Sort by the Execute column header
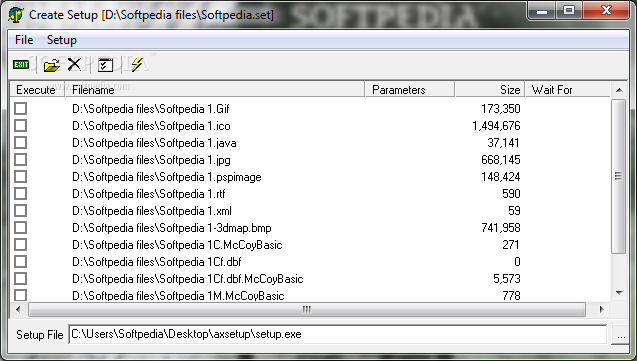 tap(38, 89)
